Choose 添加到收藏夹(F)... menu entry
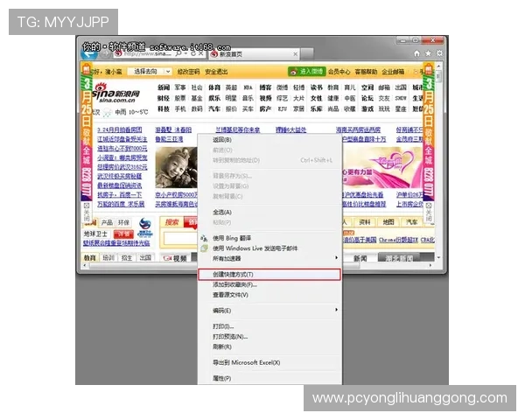Viewport: 525px width, 420px height. coord(269,284)
